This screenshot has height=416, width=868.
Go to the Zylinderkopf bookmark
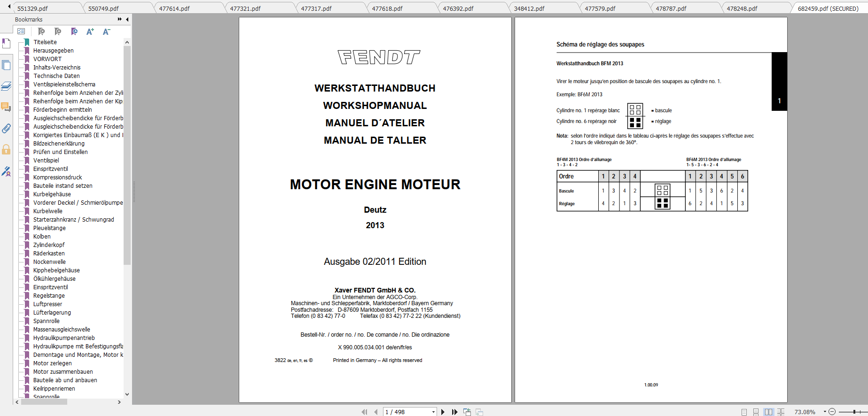pos(49,245)
